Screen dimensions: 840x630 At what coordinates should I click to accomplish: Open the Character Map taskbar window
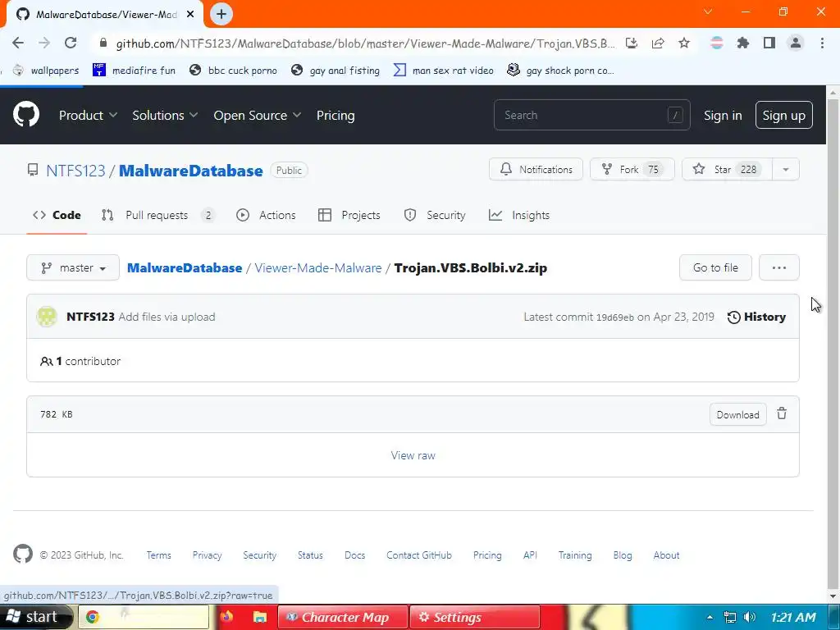click(x=342, y=617)
